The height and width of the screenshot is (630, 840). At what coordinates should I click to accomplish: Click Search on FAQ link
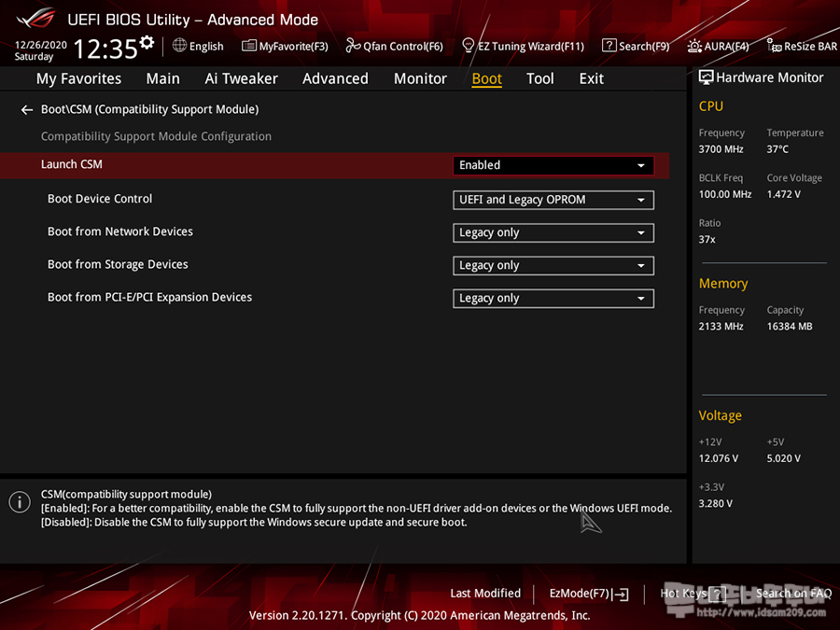pyautogui.click(x=794, y=594)
